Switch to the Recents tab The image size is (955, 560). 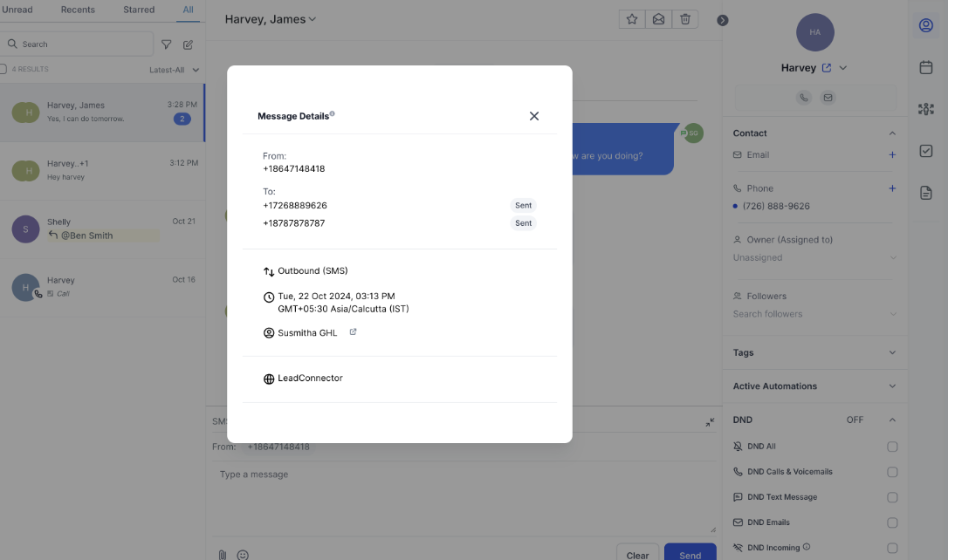point(78,10)
